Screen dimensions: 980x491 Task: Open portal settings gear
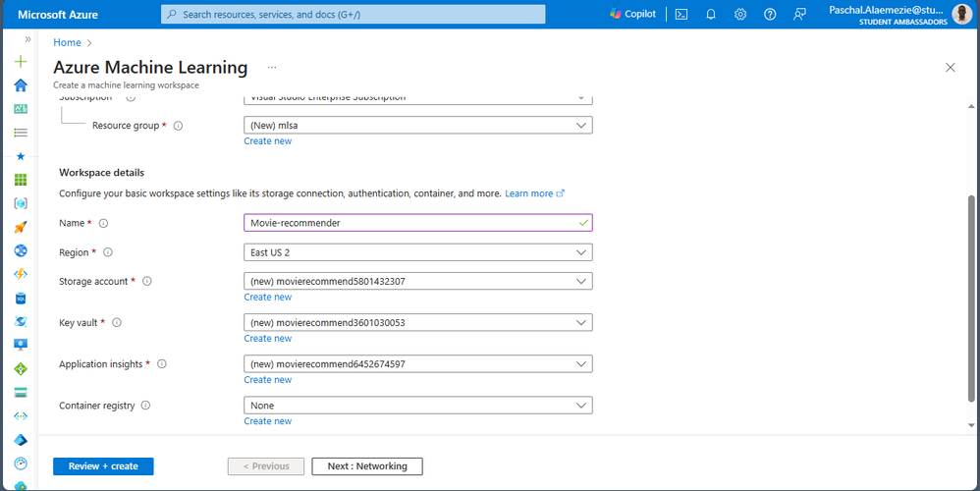[740, 14]
